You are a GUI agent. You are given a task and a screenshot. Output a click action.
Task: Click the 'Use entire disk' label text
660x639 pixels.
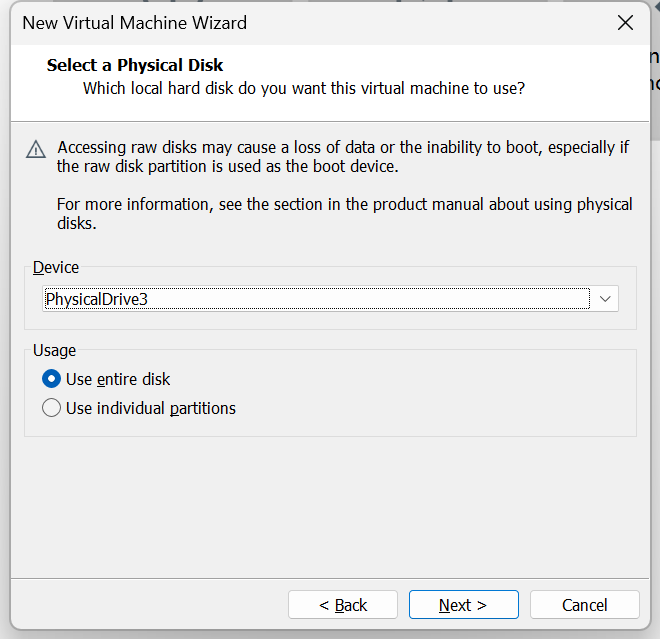point(118,380)
